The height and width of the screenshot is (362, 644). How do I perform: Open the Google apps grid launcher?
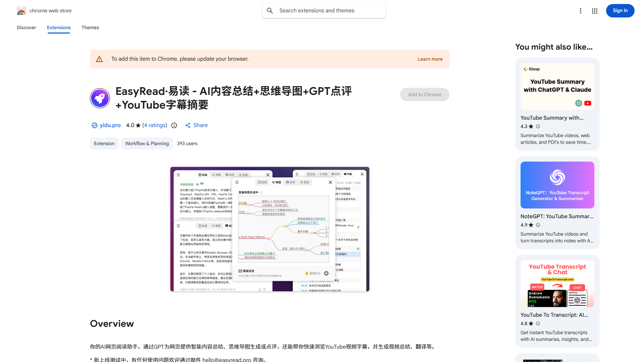coord(594,10)
